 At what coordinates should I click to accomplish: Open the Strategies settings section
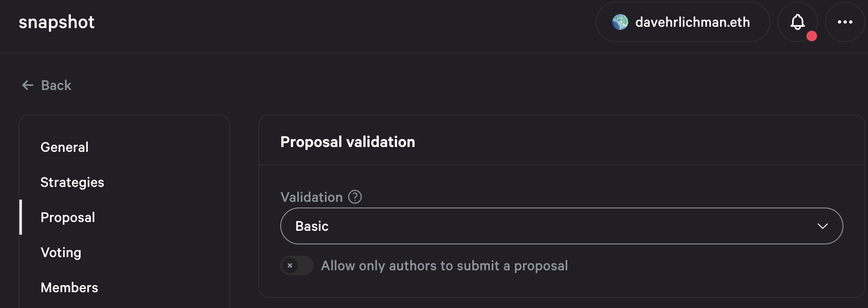click(x=72, y=182)
